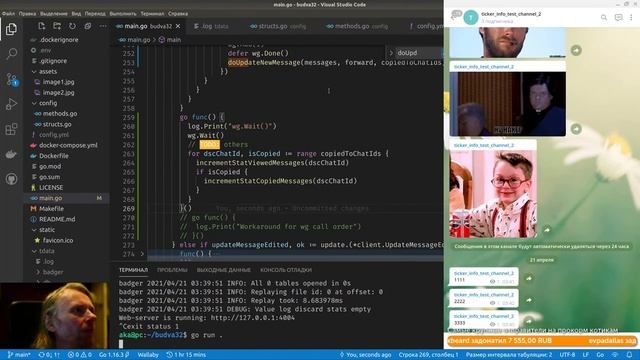The height and width of the screenshot is (360, 640).
Task: Click the doUpd find input field
Action: pos(418,53)
